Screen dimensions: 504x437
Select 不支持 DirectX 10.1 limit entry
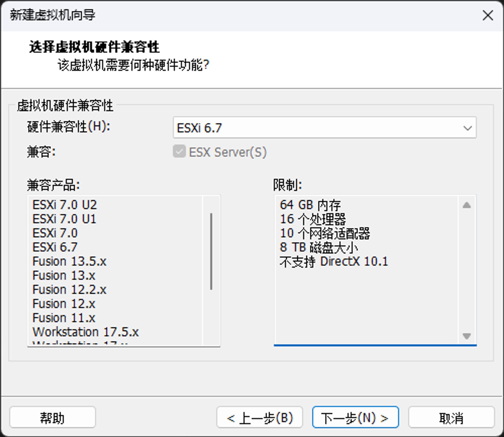click(334, 261)
